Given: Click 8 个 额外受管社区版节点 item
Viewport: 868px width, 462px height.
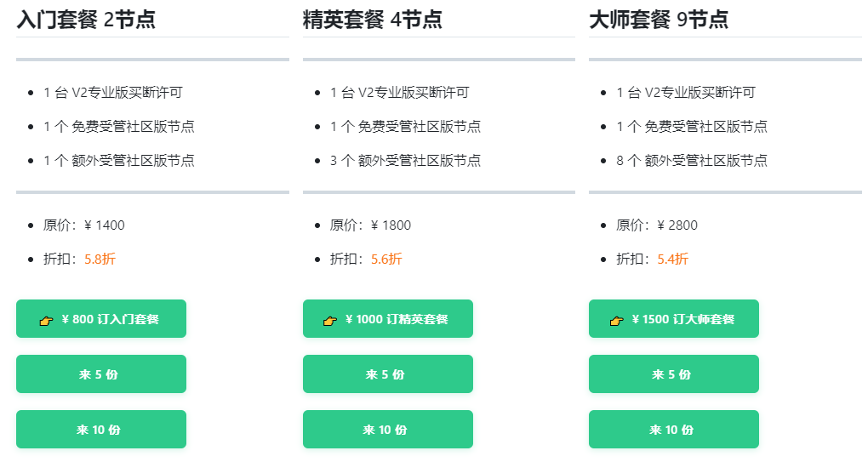Looking at the screenshot, I should point(692,161).
